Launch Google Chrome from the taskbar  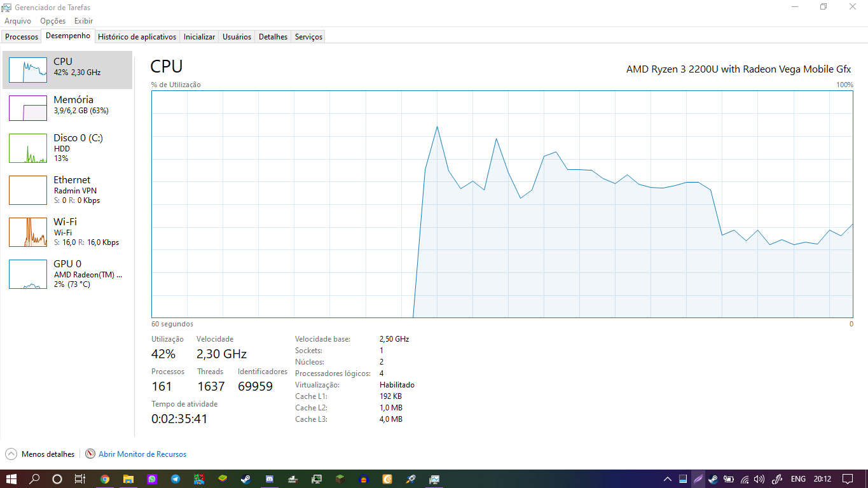[x=105, y=478]
